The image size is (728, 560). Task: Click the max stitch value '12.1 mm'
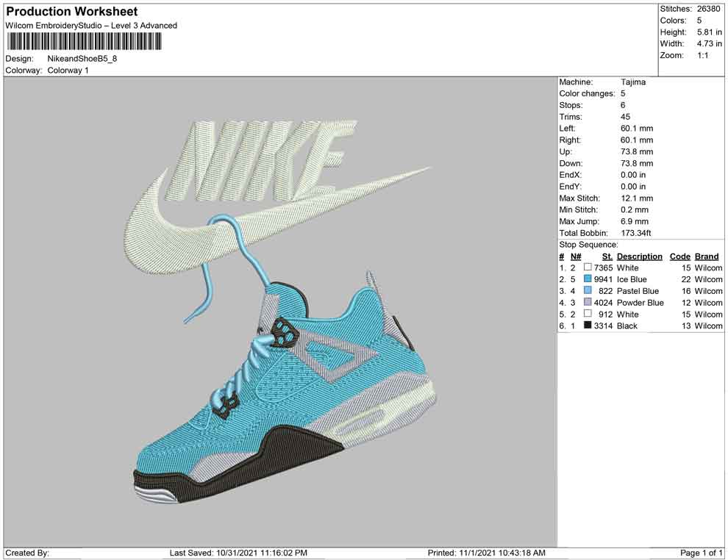637,198
